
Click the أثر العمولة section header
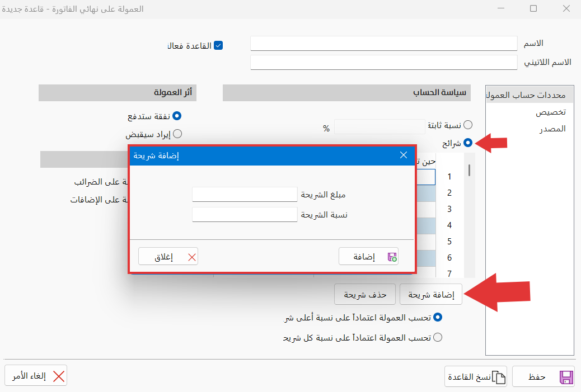(118, 92)
